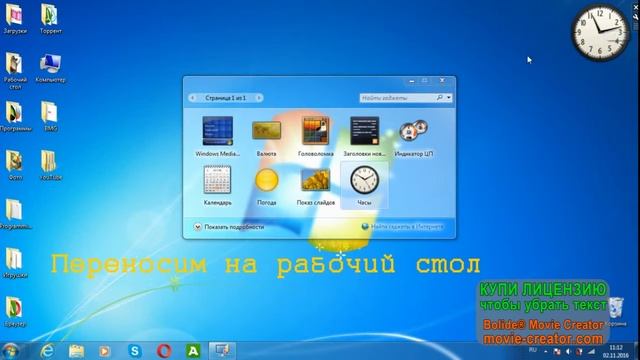Click the desktop analog clock gadget

click(600, 32)
